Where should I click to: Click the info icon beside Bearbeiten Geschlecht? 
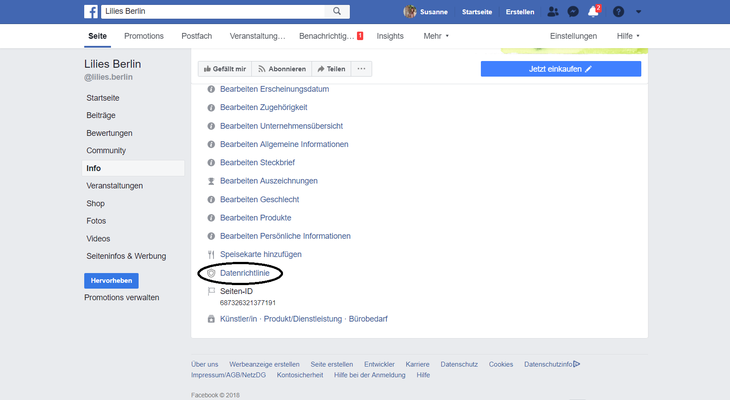point(211,199)
